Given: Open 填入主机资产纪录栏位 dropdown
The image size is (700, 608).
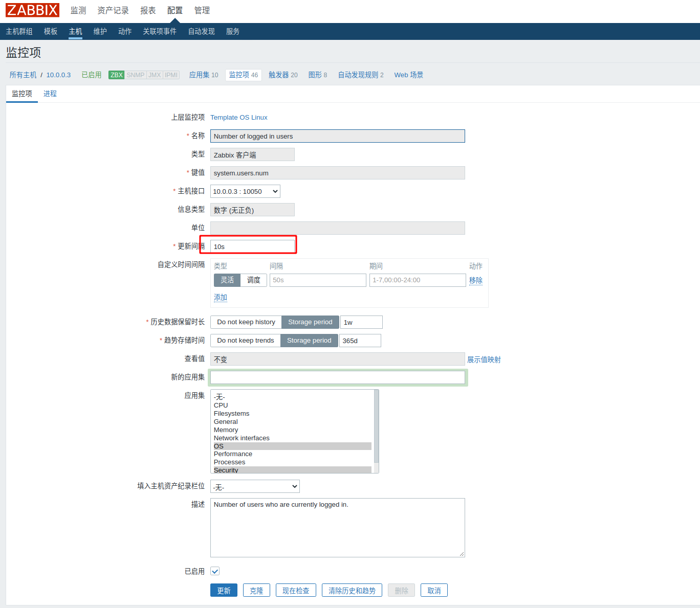Looking at the screenshot, I should (255, 486).
